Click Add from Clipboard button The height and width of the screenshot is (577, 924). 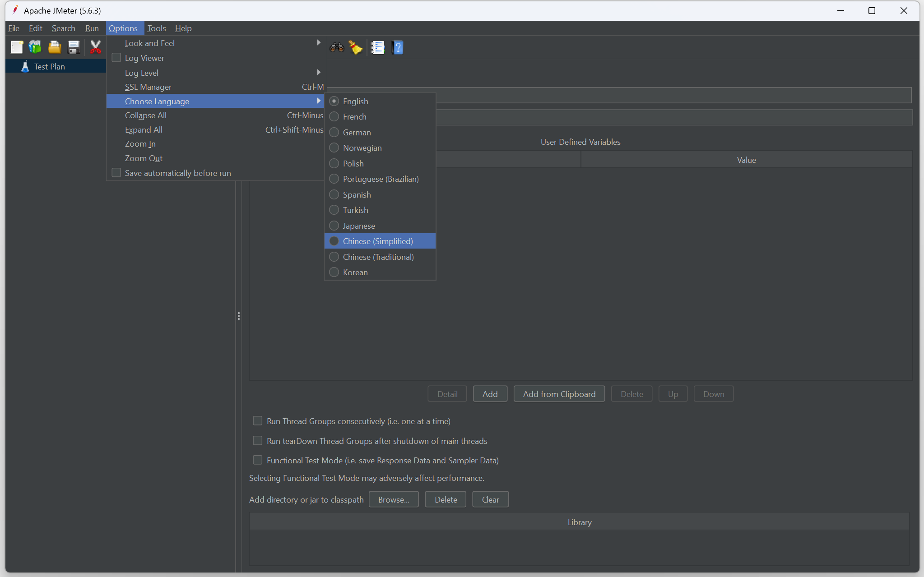point(559,394)
